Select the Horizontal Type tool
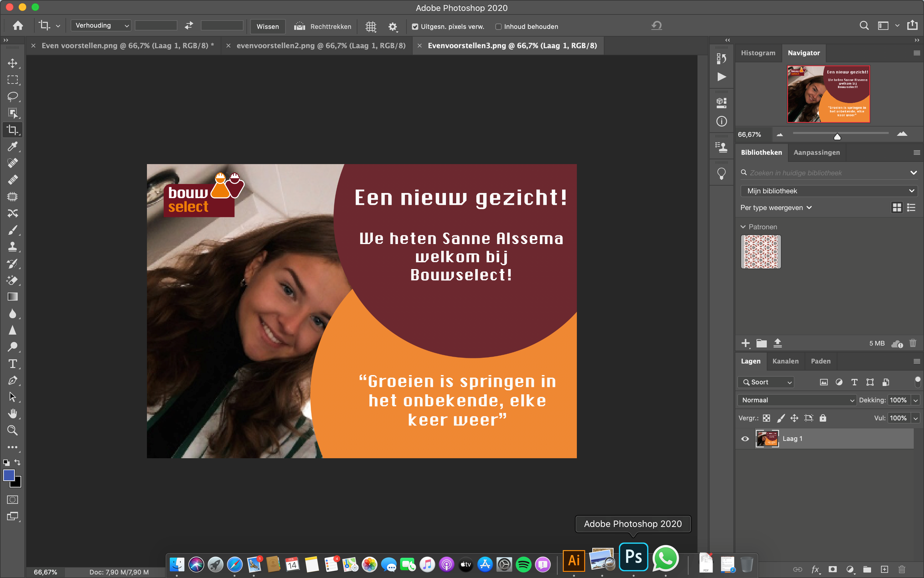The height and width of the screenshot is (578, 924). pos(13,363)
